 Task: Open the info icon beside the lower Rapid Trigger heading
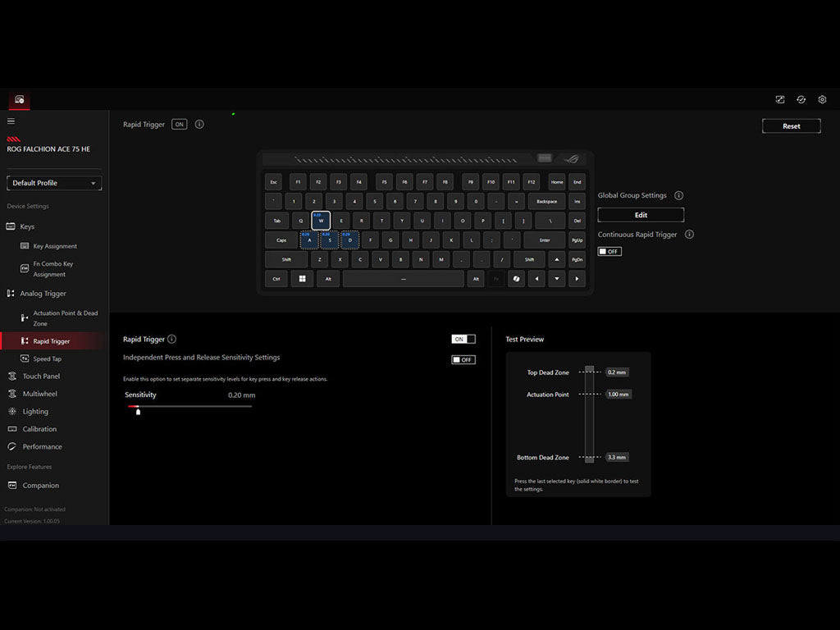(172, 339)
